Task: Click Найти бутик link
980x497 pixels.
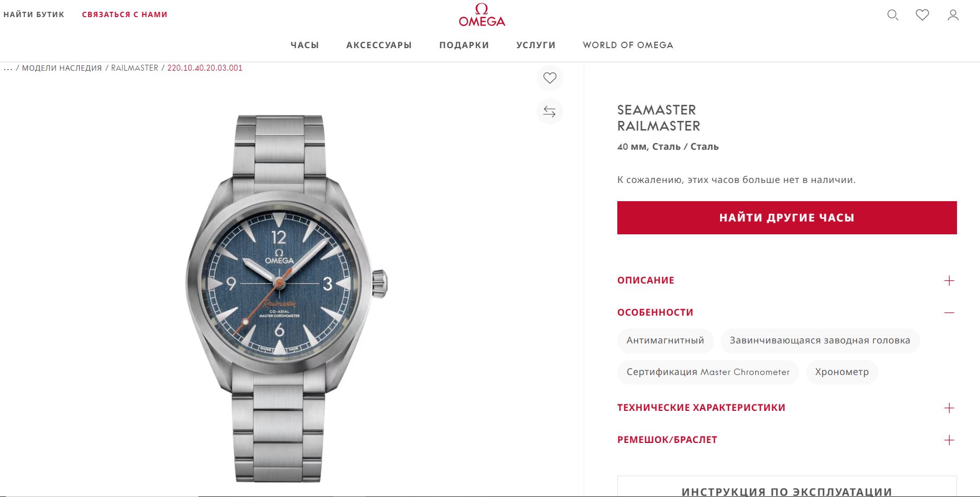Action: tap(34, 14)
